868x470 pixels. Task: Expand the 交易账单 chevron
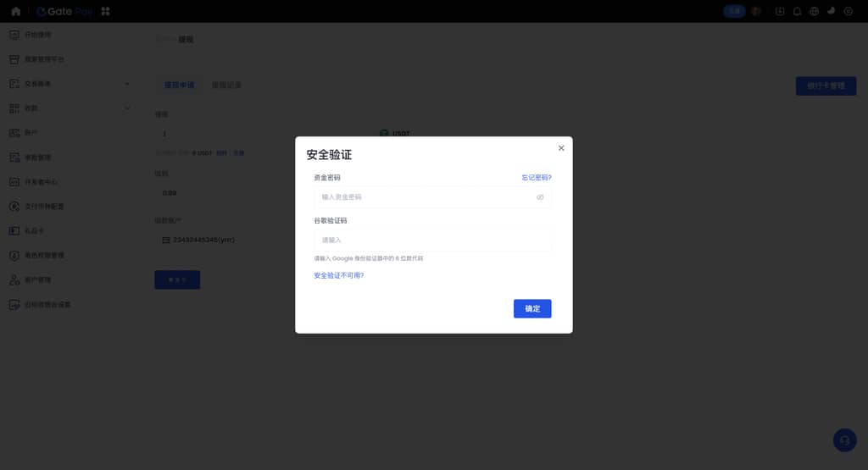click(x=127, y=84)
